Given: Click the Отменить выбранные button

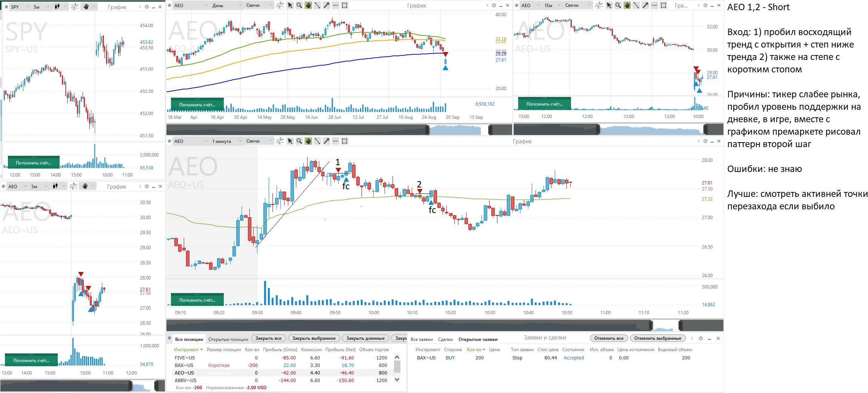Looking at the screenshot, I should click(658, 338).
